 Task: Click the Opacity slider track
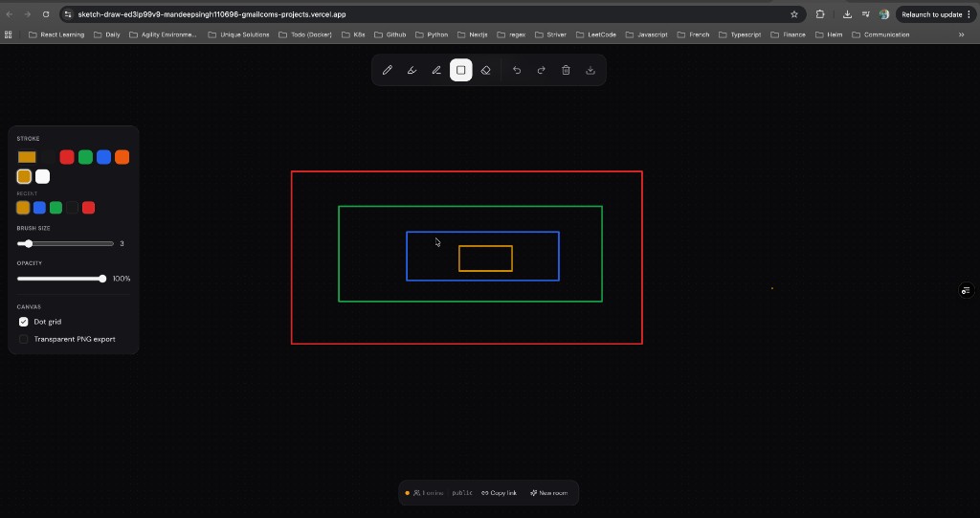coord(59,279)
